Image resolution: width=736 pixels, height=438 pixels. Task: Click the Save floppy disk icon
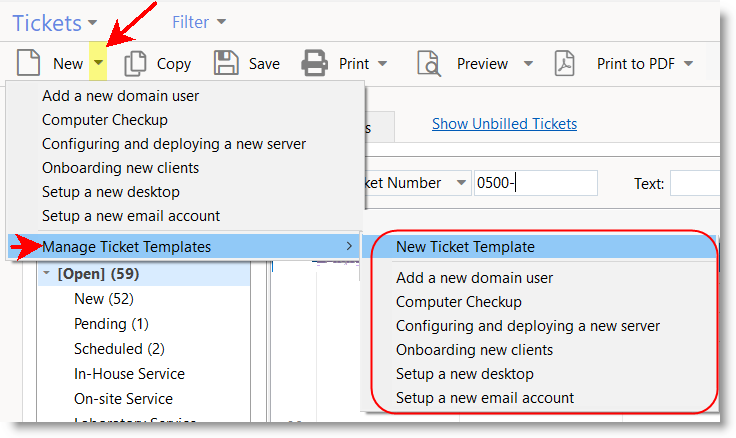coord(226,63)
